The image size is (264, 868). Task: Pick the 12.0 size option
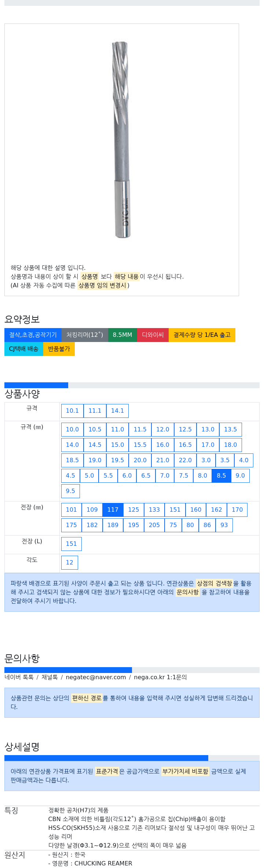click(x=163, y=430)
